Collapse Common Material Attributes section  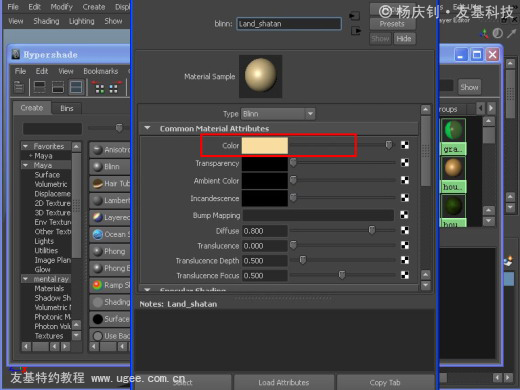147,128
